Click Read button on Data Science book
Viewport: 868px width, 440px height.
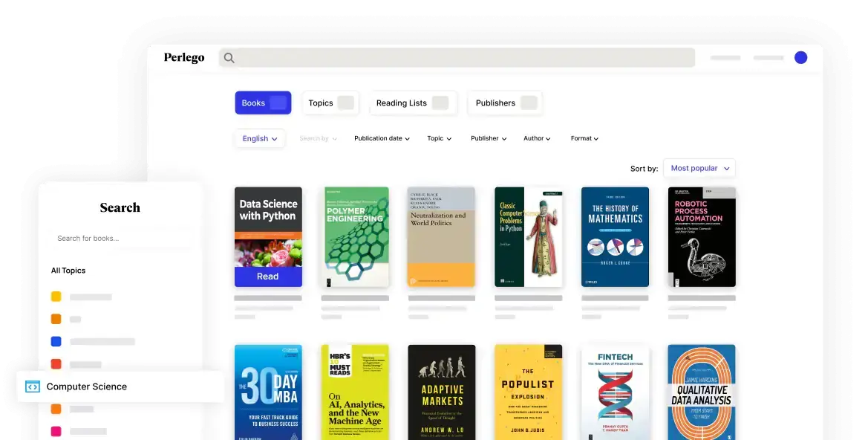point(268,276)
